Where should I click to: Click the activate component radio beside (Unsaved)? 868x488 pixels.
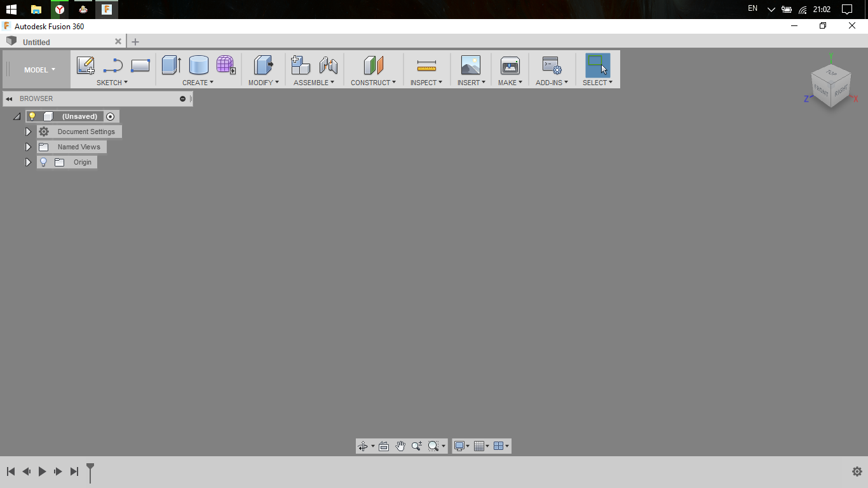pos(111,116)
